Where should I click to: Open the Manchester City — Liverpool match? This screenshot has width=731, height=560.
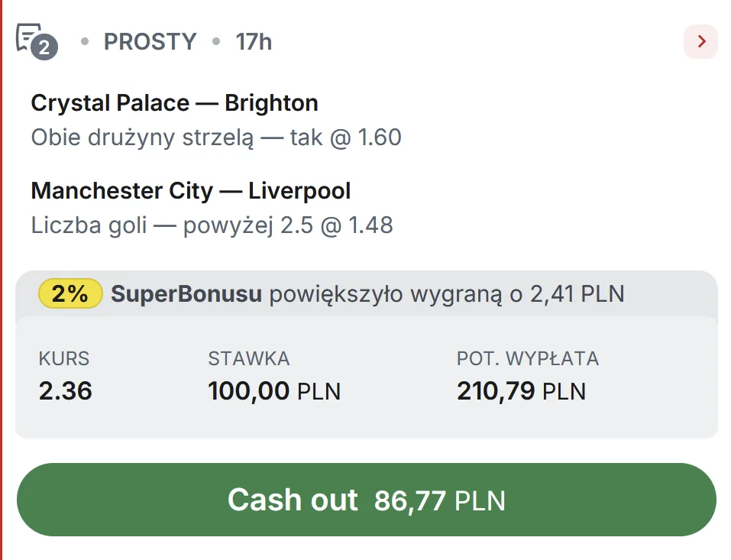[191, 190]
